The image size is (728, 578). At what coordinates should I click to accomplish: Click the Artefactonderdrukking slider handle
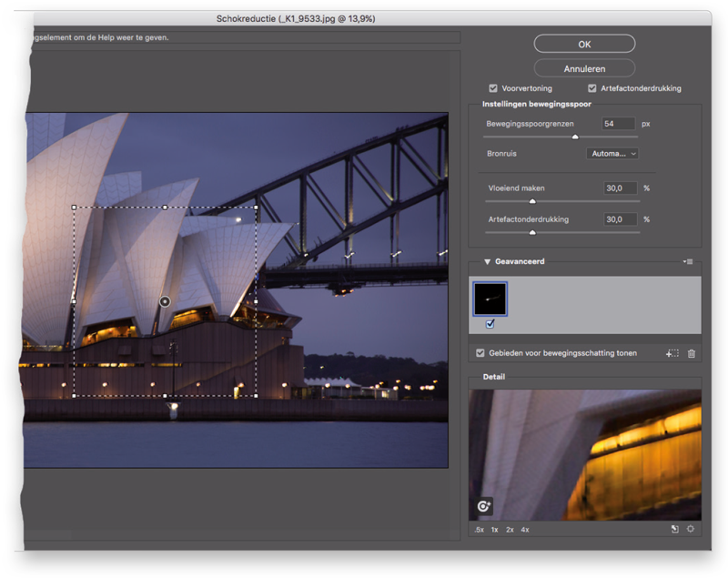click(532, 233)
